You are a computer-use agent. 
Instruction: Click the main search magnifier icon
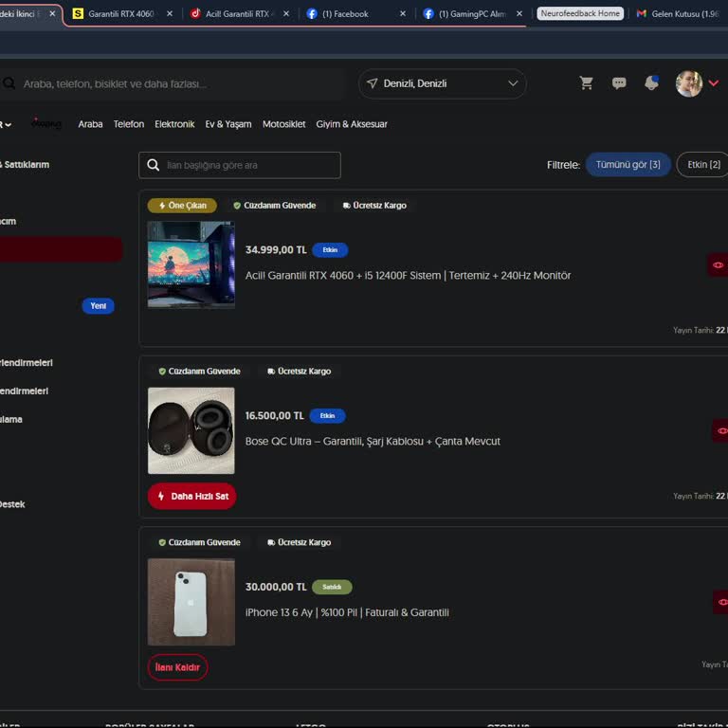pos(9,83)
